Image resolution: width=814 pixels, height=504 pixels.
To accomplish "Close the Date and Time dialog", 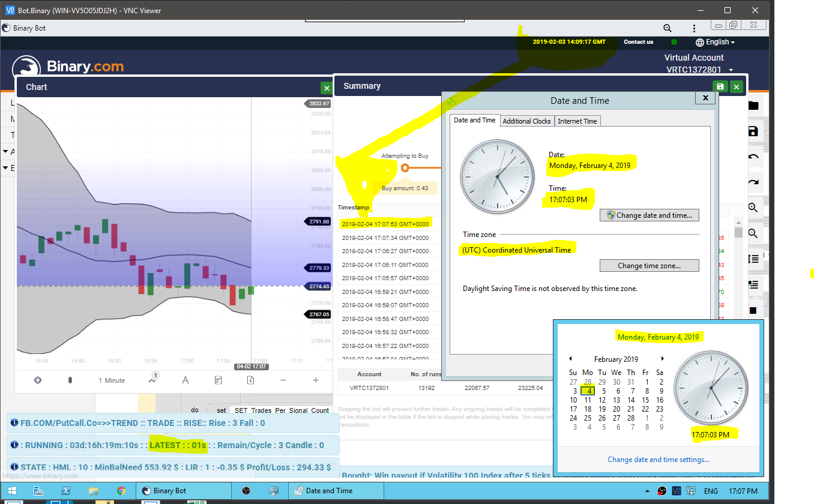I will pyautogui.click(x=705, y=98).
